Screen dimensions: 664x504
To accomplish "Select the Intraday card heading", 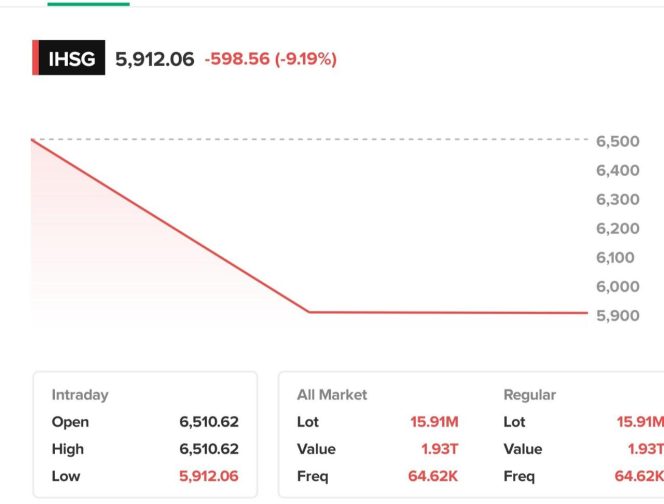I will tap(80, 395).
